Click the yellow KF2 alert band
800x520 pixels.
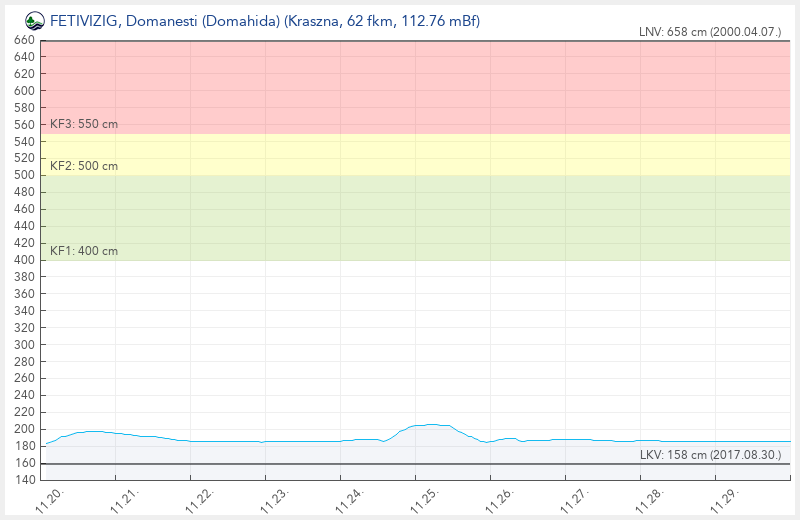pos(415,154)
